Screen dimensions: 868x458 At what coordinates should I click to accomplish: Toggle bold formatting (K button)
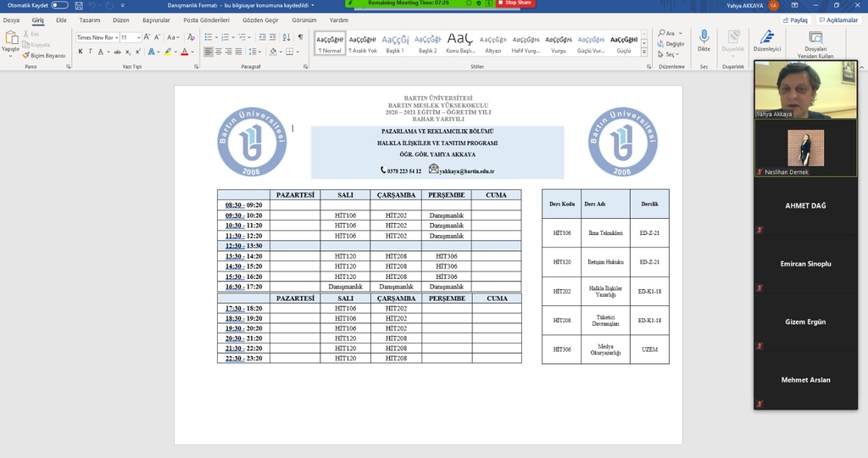[81, 52]
